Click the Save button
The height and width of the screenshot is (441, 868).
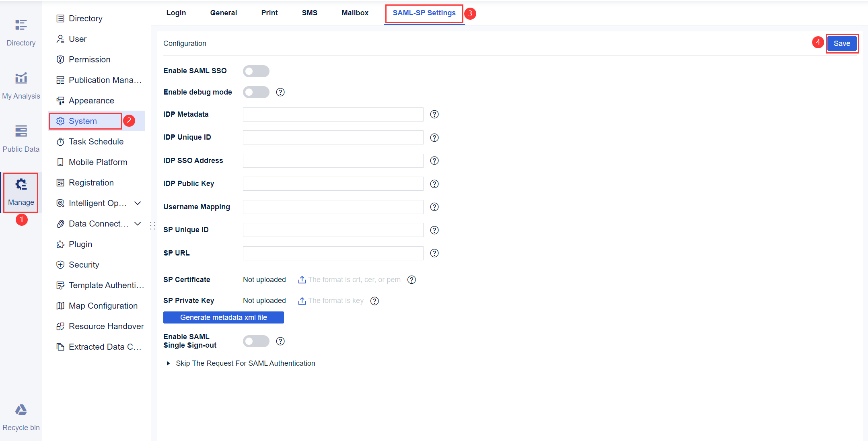coord(842,43)
